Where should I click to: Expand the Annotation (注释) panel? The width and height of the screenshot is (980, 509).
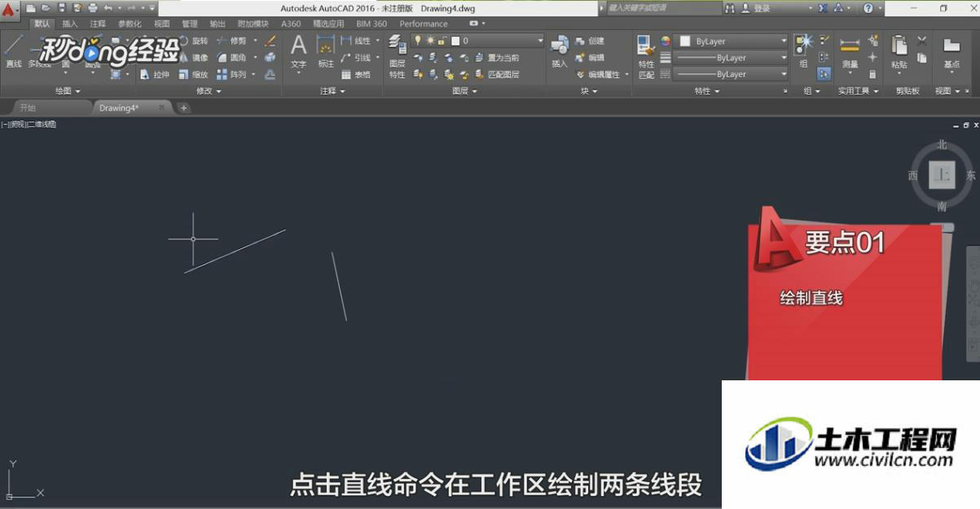[332, 90]
